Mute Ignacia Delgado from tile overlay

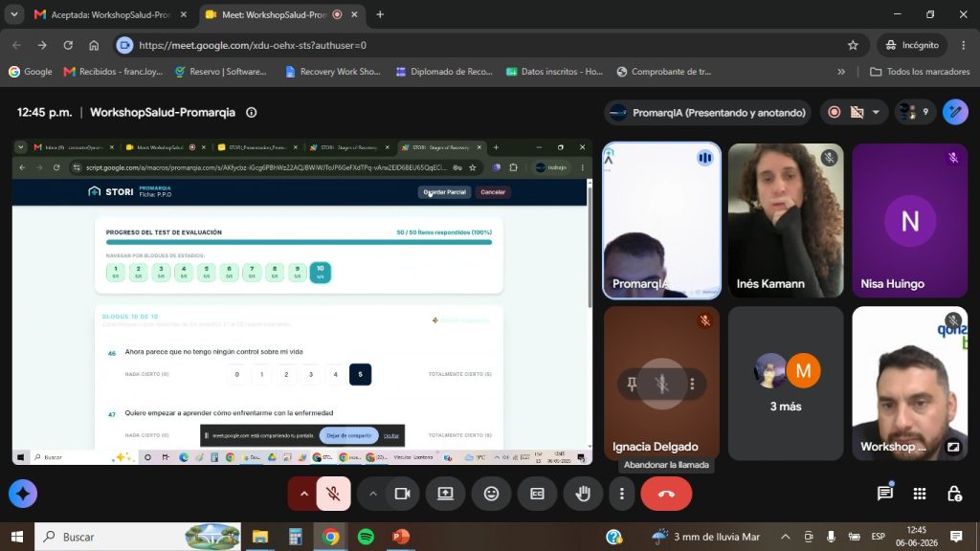click(662, 384)
